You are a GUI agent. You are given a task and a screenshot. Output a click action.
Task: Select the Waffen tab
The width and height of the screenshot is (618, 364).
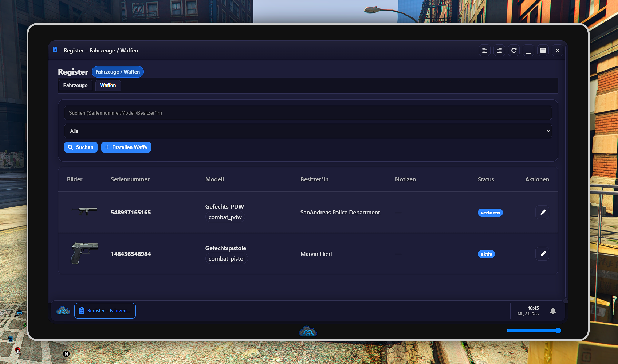[x=108, y=86]
